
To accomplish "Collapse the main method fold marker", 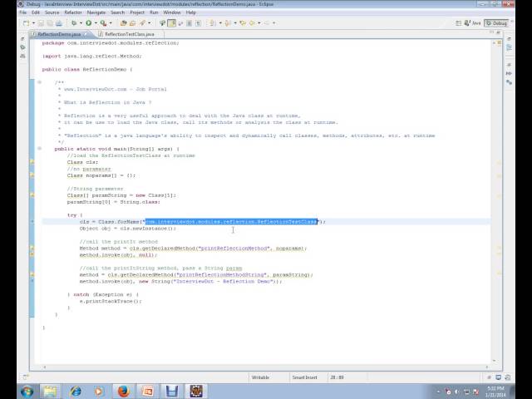I will coord(39,149).
